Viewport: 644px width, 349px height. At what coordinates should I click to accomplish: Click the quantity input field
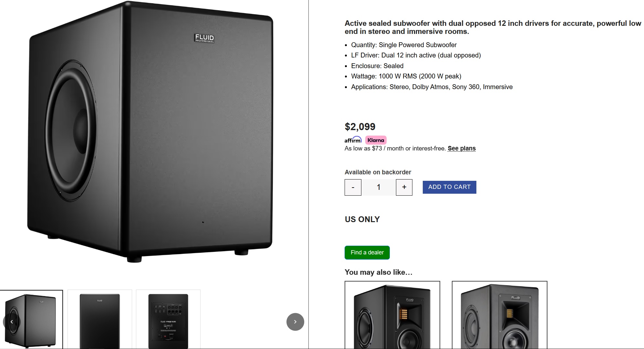click(x=379, y=187)
